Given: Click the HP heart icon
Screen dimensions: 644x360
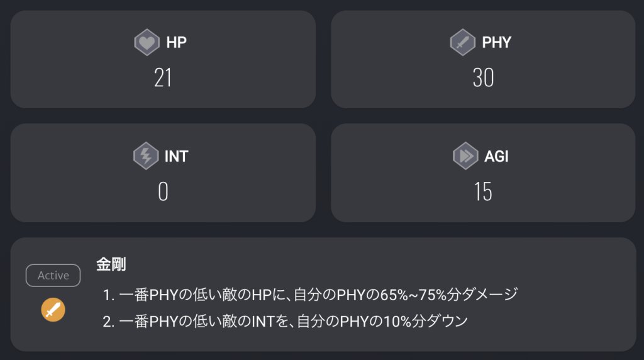Looking at the screenshot, I should 147,43.
